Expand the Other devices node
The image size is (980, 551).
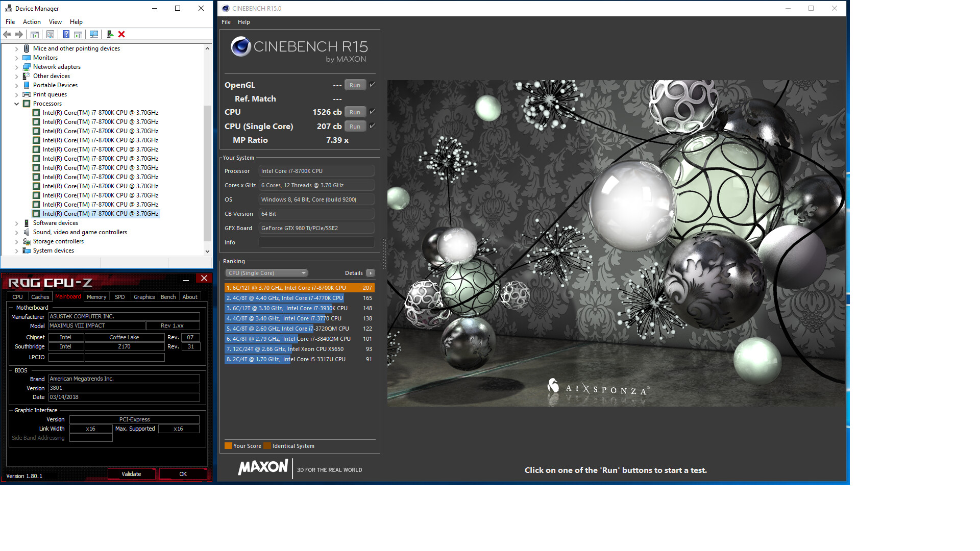click(x=16, y=77)
